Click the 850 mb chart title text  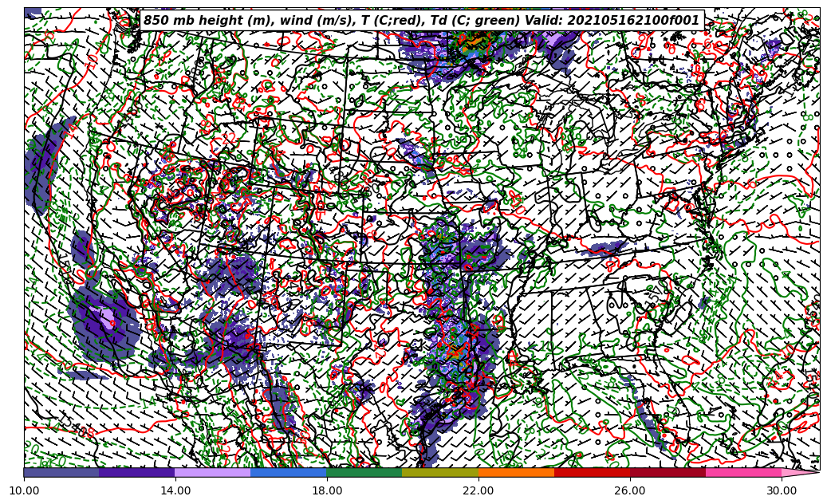421,21
